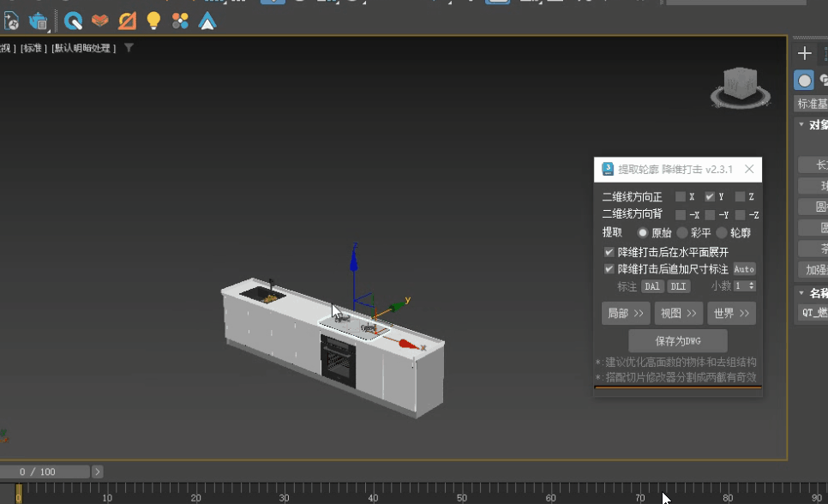
Task: Click the plugin logo in 提取轮廓 title bar
Action: [x=608, y=169]
